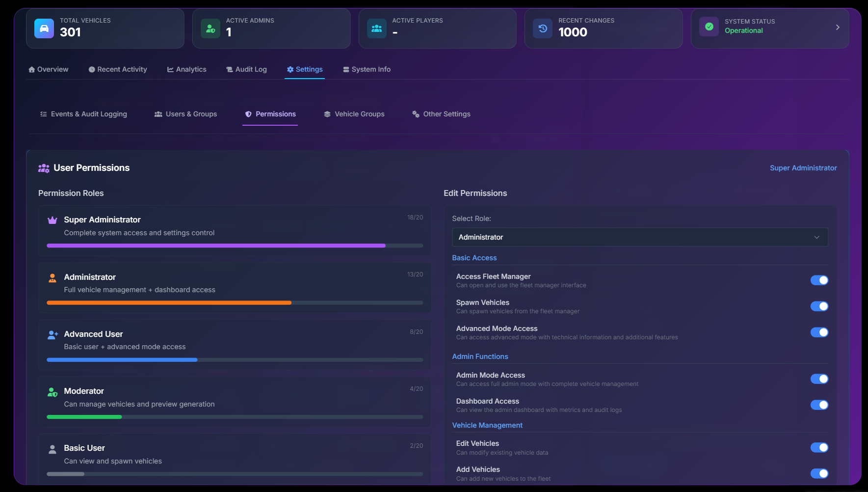This screenshot has height=492, width=868.
Task: Switch to the Audit Log tab
Action: [246, 70]
